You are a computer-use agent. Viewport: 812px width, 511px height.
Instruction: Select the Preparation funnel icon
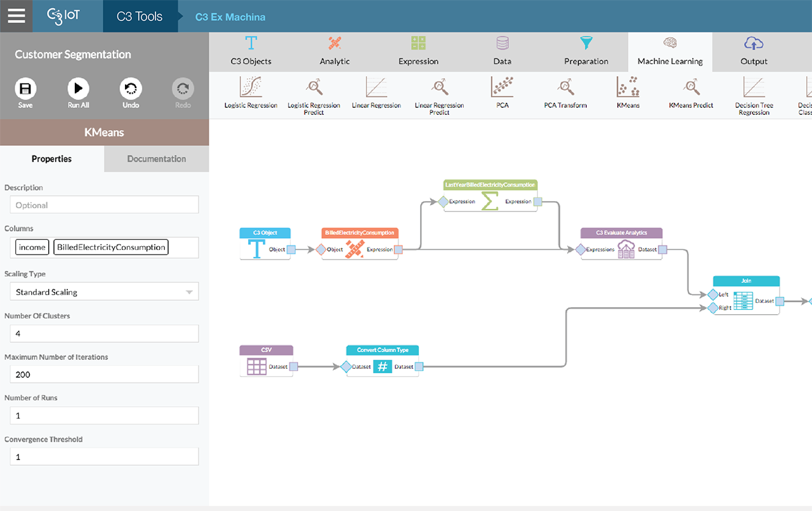pyautogui.click(x=586, y=51)
